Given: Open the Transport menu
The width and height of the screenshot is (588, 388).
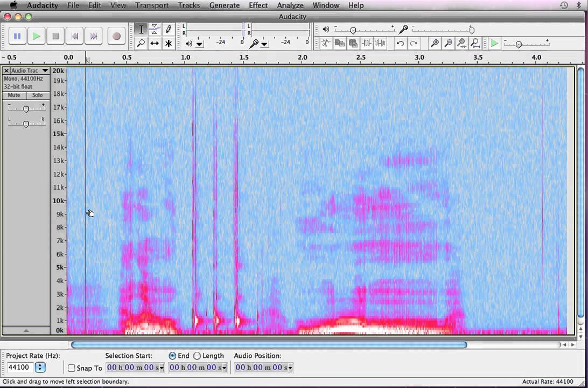Looking at the screenshot, I should [x=152, y=5].
